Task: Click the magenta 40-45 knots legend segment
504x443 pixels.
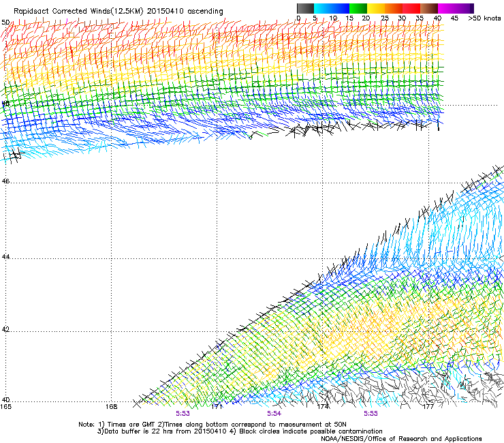Action: (447, 8)
